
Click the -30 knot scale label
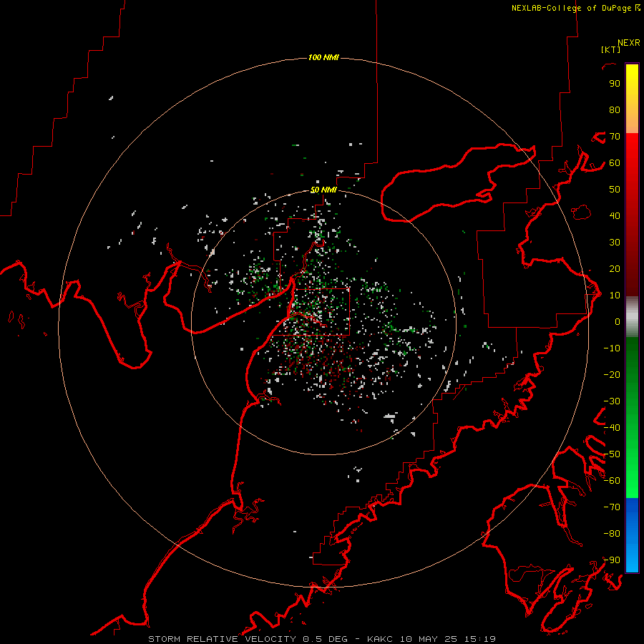point(612,401)
